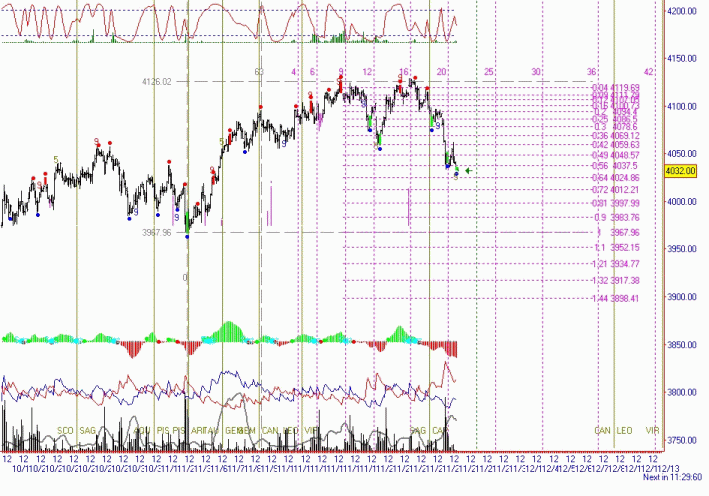The width and height of the screenshot is (709, 496).
Task: Click the Fibonacci level 0.64 4024.86
Action: click(x=615, y=178)
